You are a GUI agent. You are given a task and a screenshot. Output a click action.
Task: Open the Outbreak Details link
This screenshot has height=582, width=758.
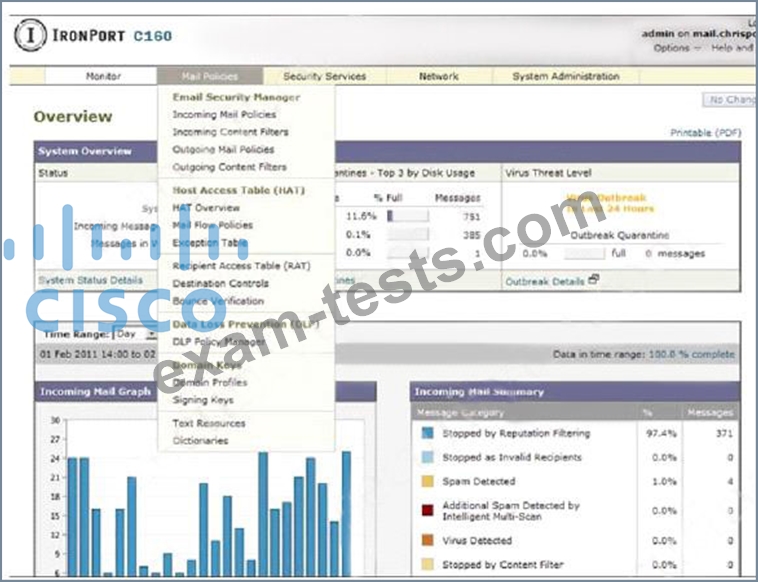click(x=545, y=281)
